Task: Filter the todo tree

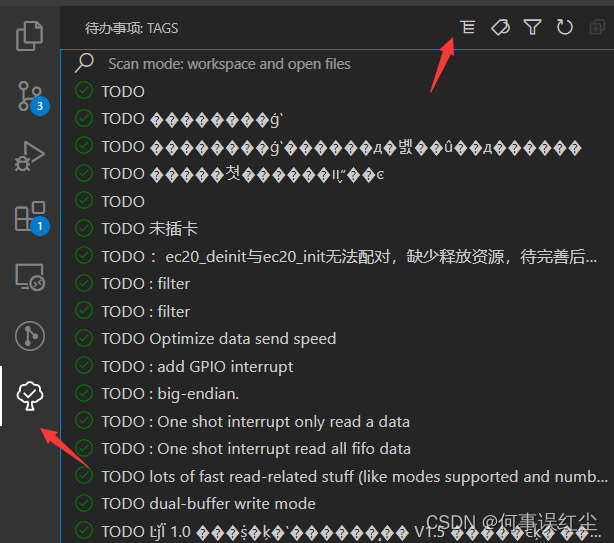Action: (533, 27)
